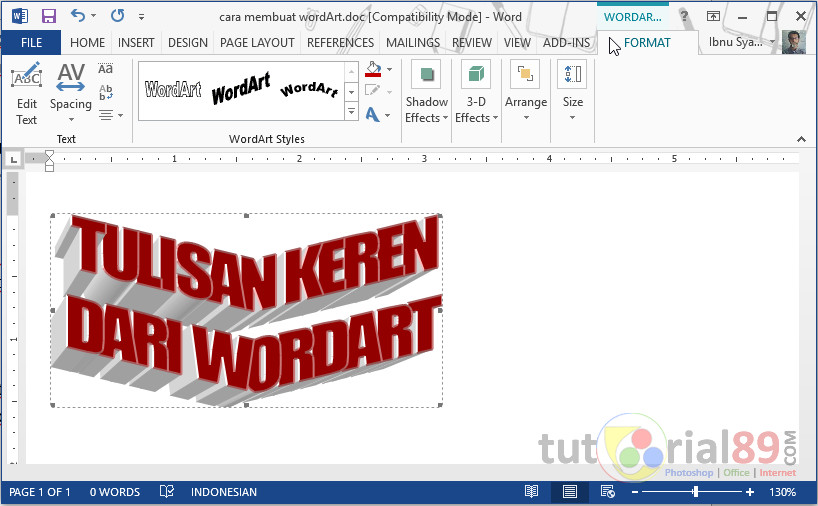Open the ADD-INS tab
The height and width of the screenshot is (506, 818).
pyautogui.click(x=566, y=43)
